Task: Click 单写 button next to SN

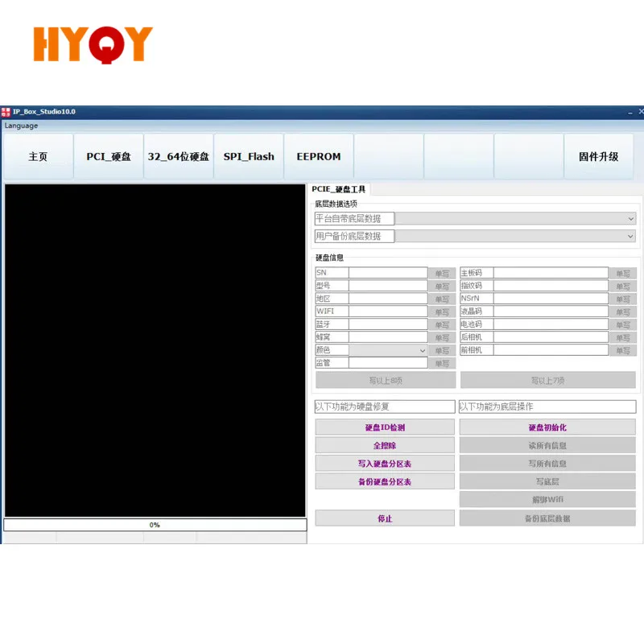Action: (442, 273)
